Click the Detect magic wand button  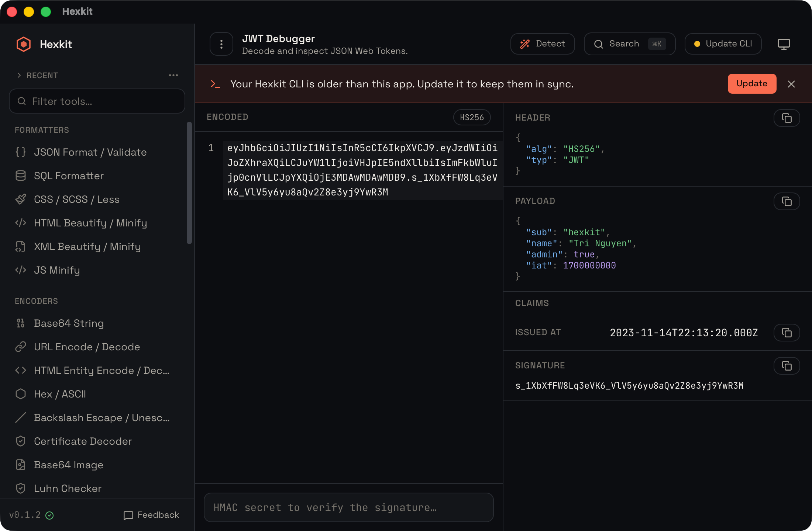543,44
